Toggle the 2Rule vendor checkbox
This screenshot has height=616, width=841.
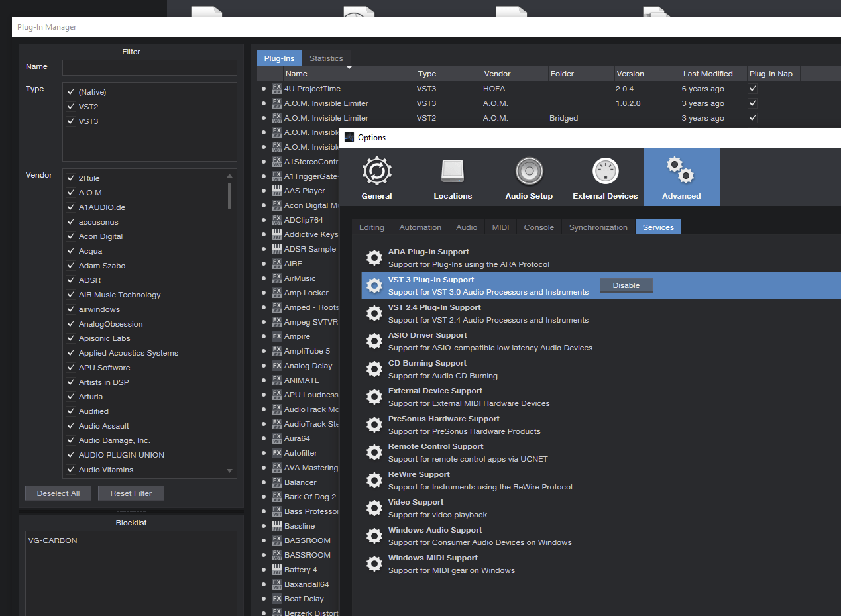pyautogui.click(x=71, y=178)
